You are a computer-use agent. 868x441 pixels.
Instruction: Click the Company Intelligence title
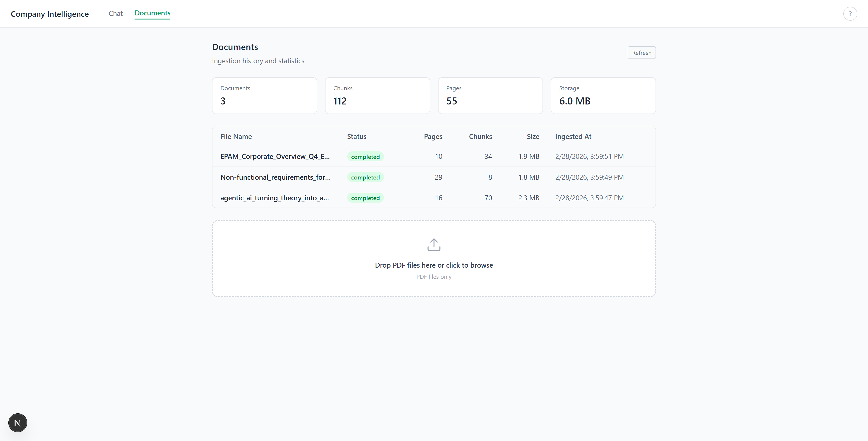[x=50, y=14]
